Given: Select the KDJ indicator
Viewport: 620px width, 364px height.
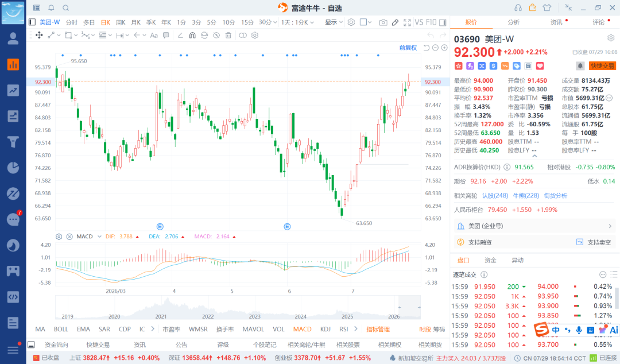Looking at the screenshot, I should (x=325, y=329).
